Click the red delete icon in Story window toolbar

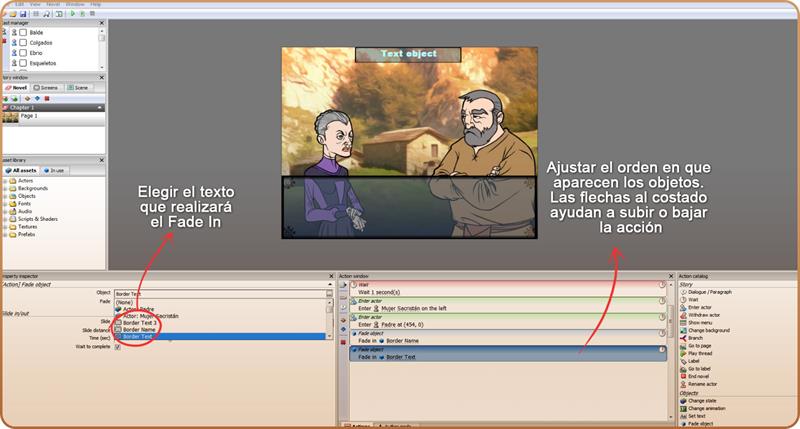point(46,98)
